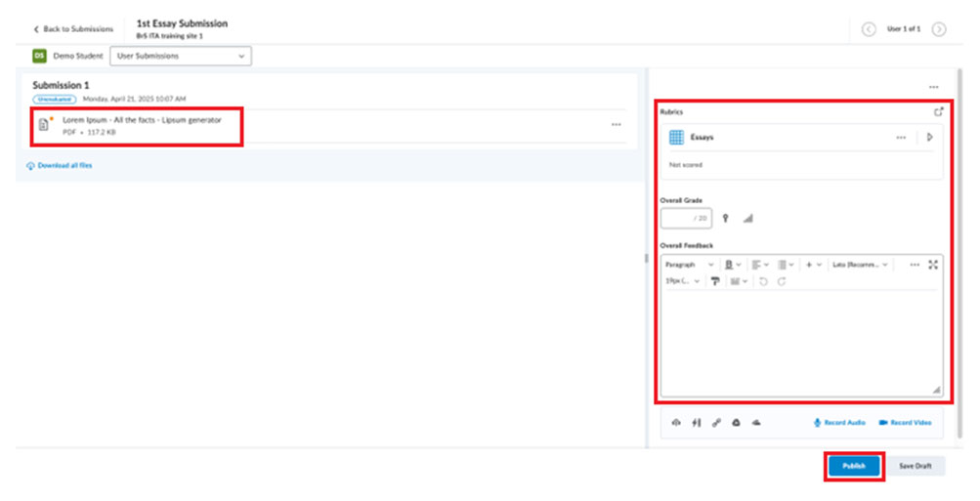980x501 pixels.
Task: Fill the Overall Grade score field
Action: (686, 218)
